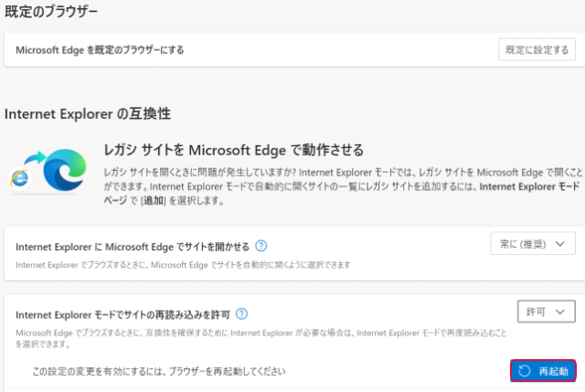585x392 pixels.
Task: Click label Internet Explorer に Microsoft Edge でサイトを開かせる
Action: point(133,247)
